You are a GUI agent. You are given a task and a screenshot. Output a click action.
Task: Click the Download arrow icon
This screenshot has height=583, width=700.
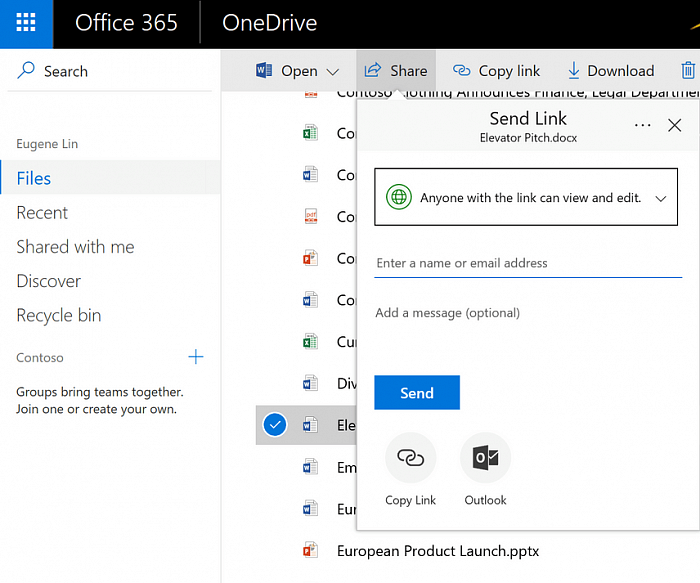(574, 71)
